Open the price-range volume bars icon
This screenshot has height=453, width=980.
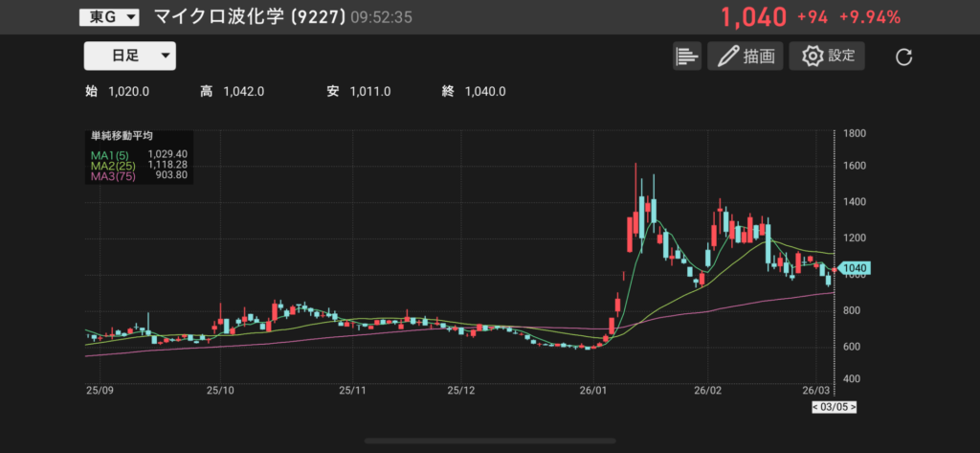687,56
